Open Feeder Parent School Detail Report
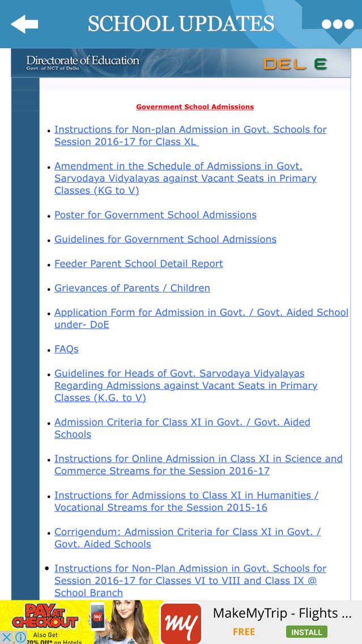362x644 pixels. coord(139,264)
